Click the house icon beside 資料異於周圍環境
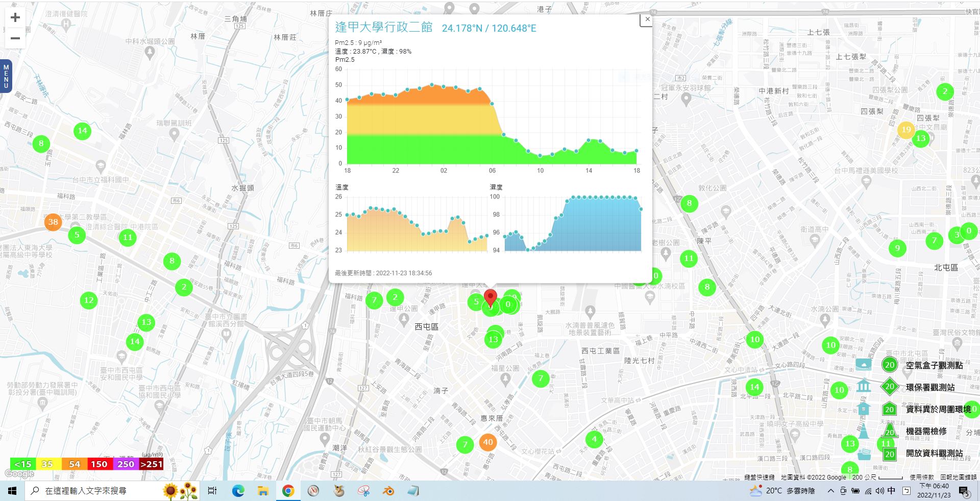The width and height of the screenshot is (980, 501). (x=863, y=409)
